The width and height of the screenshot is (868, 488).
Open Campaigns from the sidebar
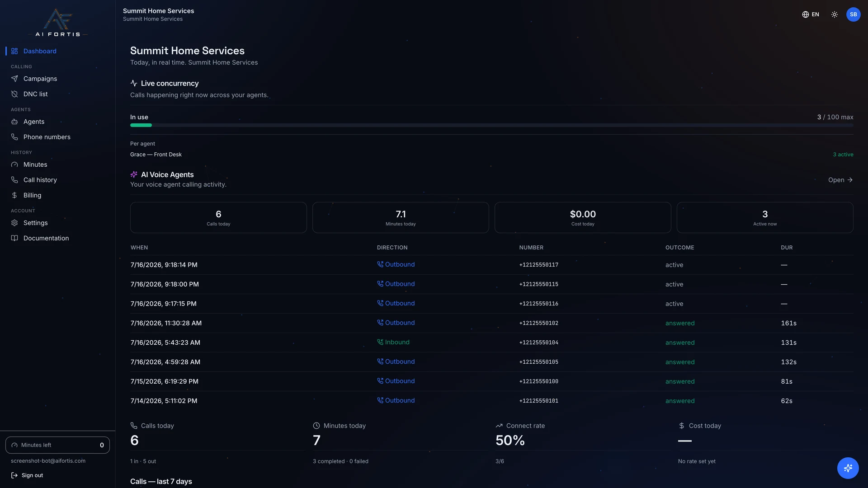[58, 79]
